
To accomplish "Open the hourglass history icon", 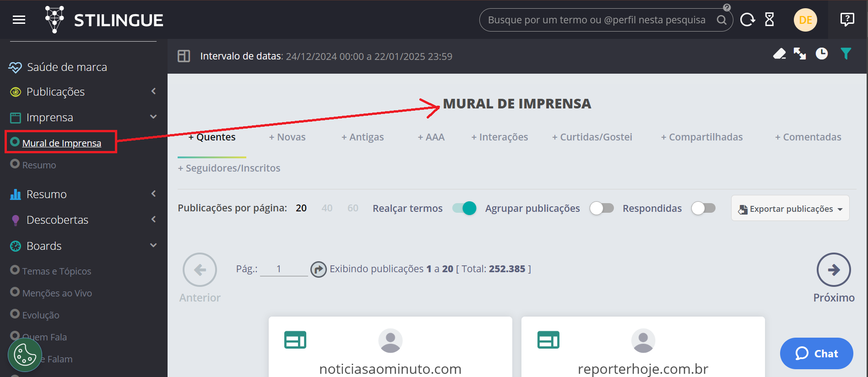I will [770, 20].
